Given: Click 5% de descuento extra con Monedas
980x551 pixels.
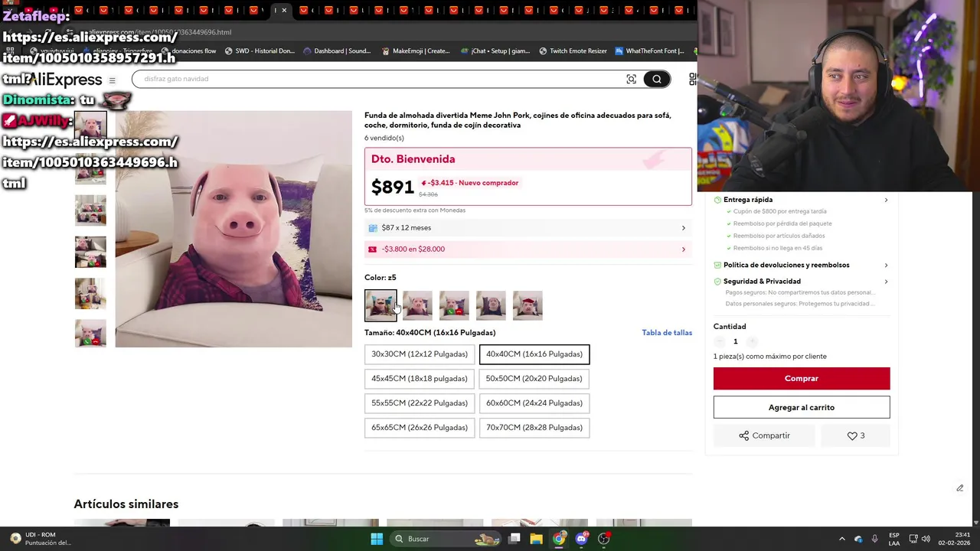Looking at the screenshot, I should pyautogui.click(x=415, y=210).
